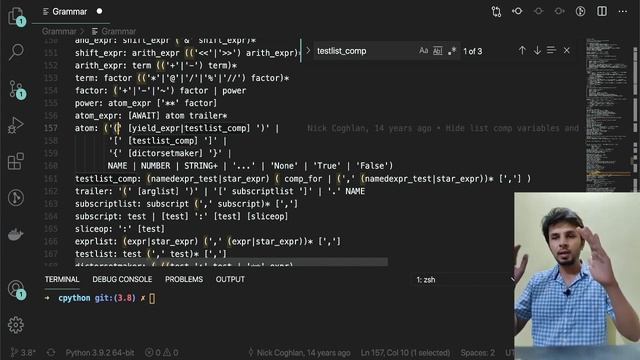Open the terminal selector dropdown 1: zsh
This screenshot has width=640, height=360.
click(463, 280)
